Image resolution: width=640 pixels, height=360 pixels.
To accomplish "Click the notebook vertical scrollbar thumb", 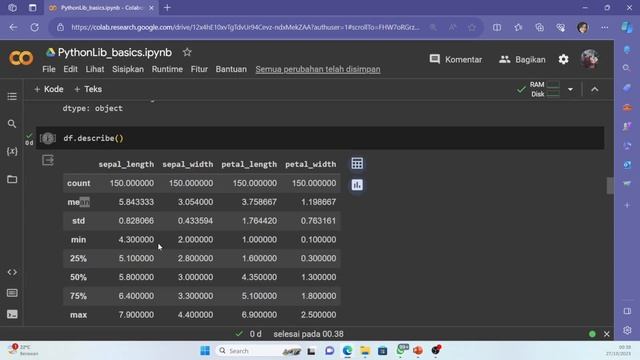I will point(610,186).
